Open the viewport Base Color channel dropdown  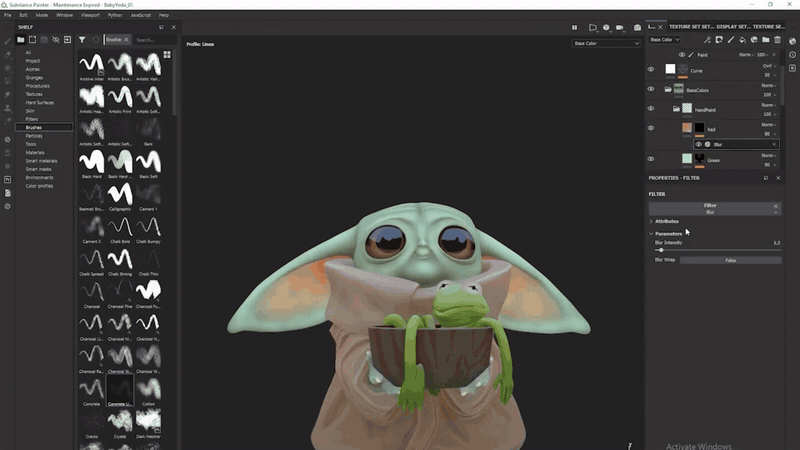tap(606, 43)
